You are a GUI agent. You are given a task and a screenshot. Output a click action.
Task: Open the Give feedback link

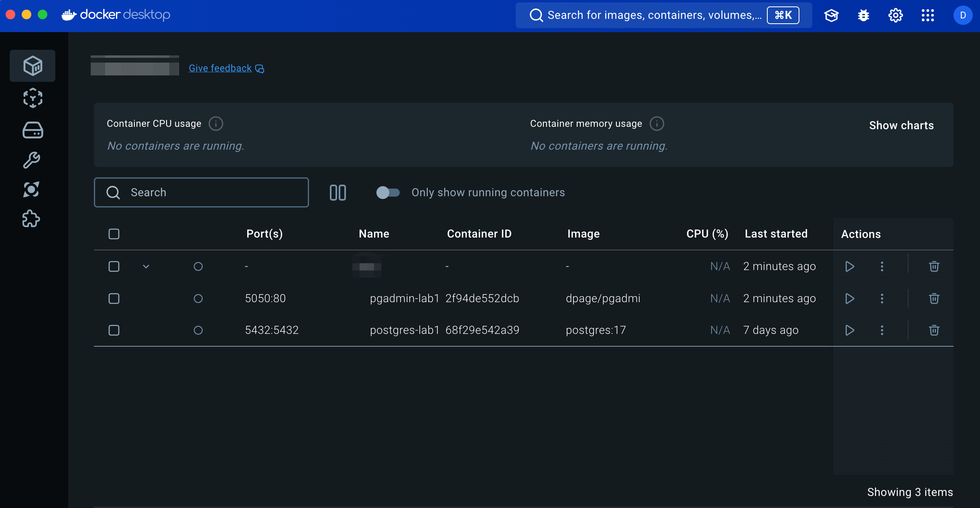219,68
